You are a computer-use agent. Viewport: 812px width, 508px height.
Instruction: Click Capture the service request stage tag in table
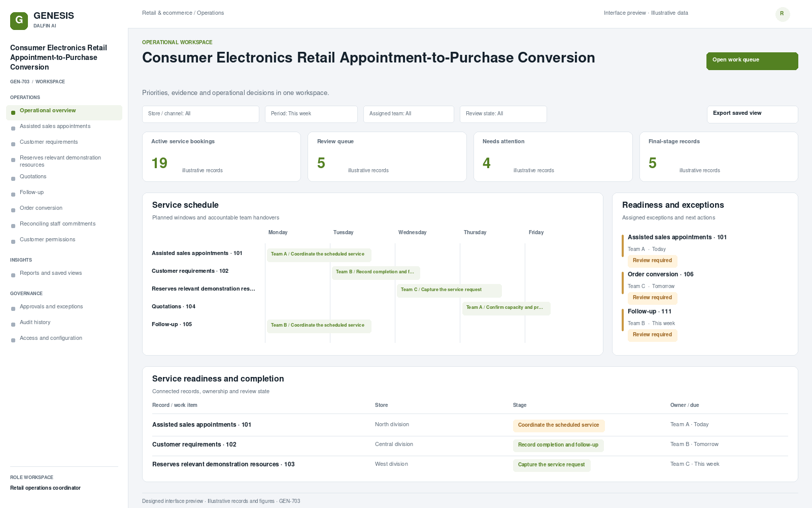click(552, 465)
